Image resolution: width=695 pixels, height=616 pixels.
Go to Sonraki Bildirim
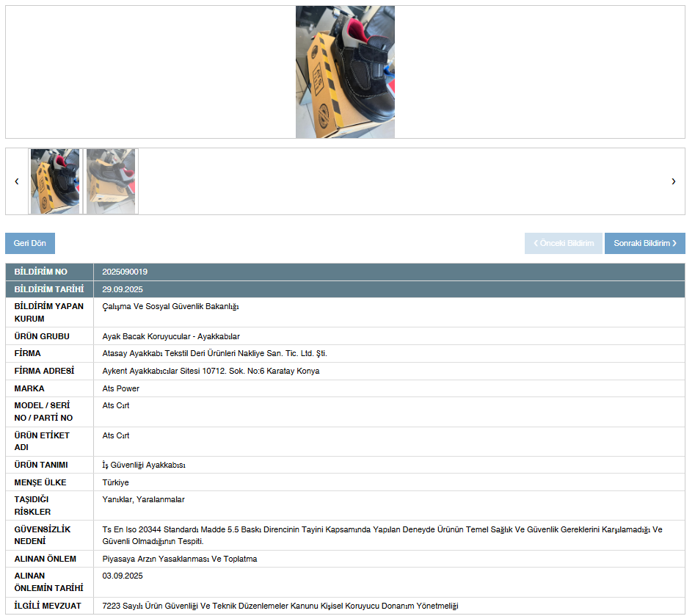click(x=644, y=244)
